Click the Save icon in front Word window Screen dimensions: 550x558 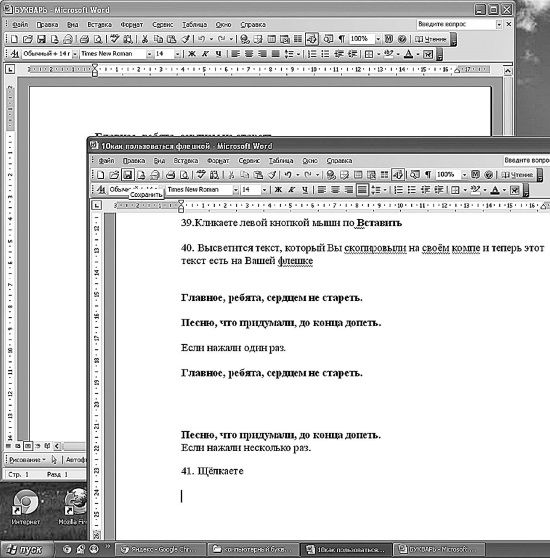point(128,175)
